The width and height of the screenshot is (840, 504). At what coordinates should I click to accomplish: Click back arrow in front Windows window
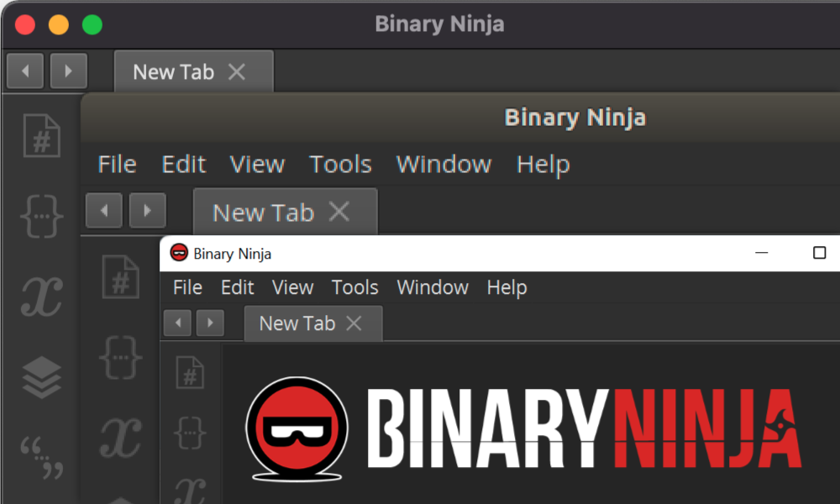177,323
